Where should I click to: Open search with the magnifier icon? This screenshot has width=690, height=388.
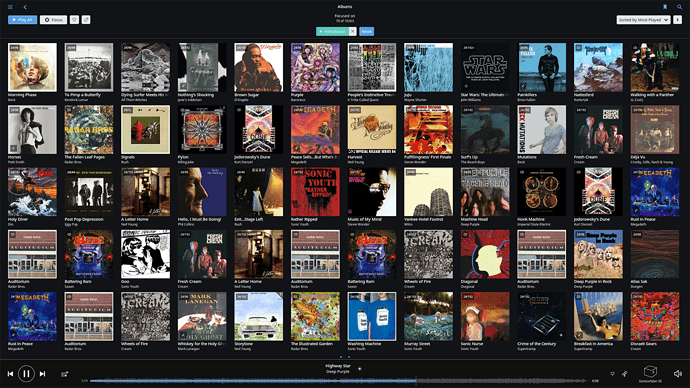click(679, 7)
